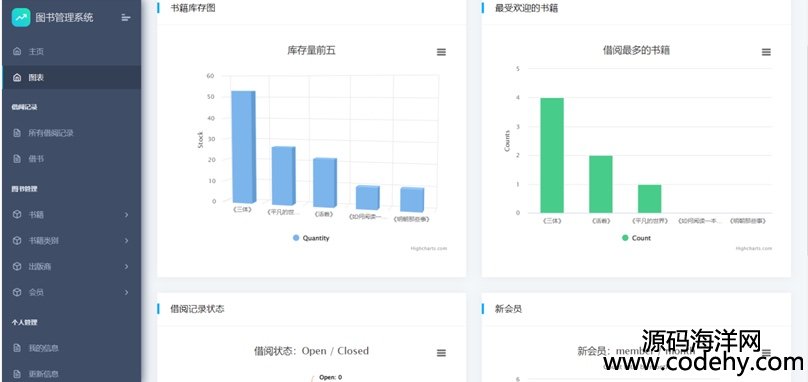Expand the 书籍 submenu chevron
This screenshot has width=808, height=382.
pyautogui.click(x=126, y=214)
